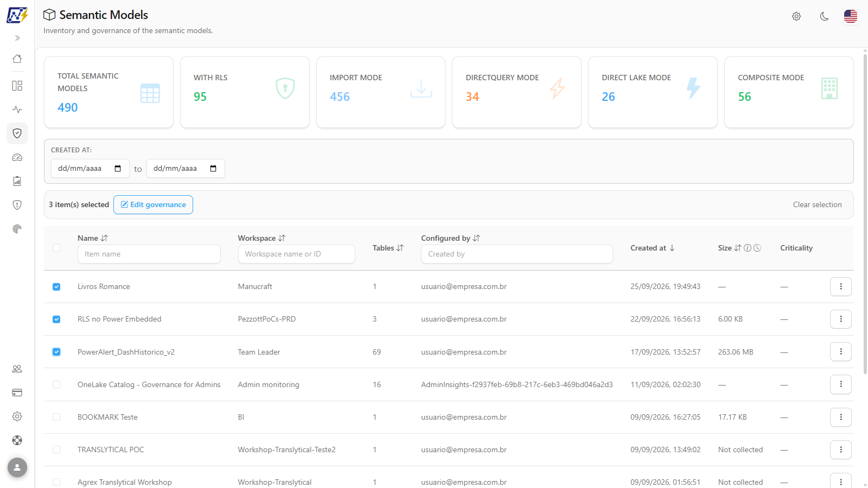The width and height of the screenshot is (868, 488).
Task: Expand the sidebar with double-chevron icon
Action: tap(17, 38)
